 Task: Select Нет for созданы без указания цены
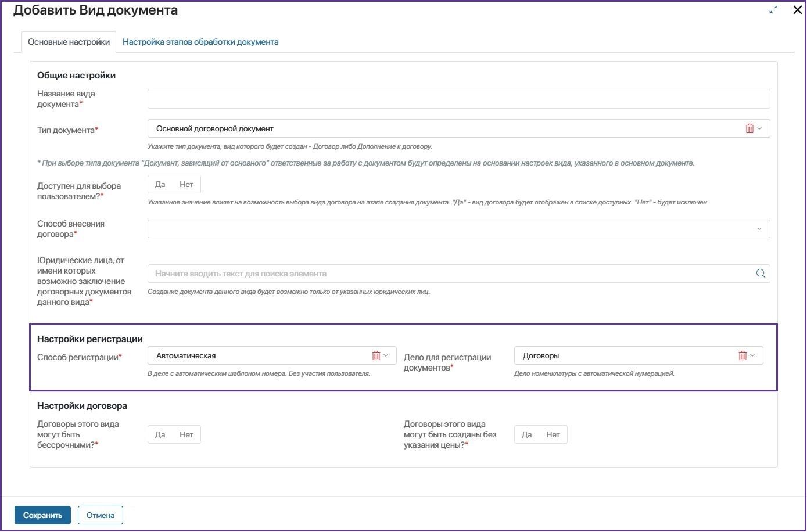[x=553, y=434]
